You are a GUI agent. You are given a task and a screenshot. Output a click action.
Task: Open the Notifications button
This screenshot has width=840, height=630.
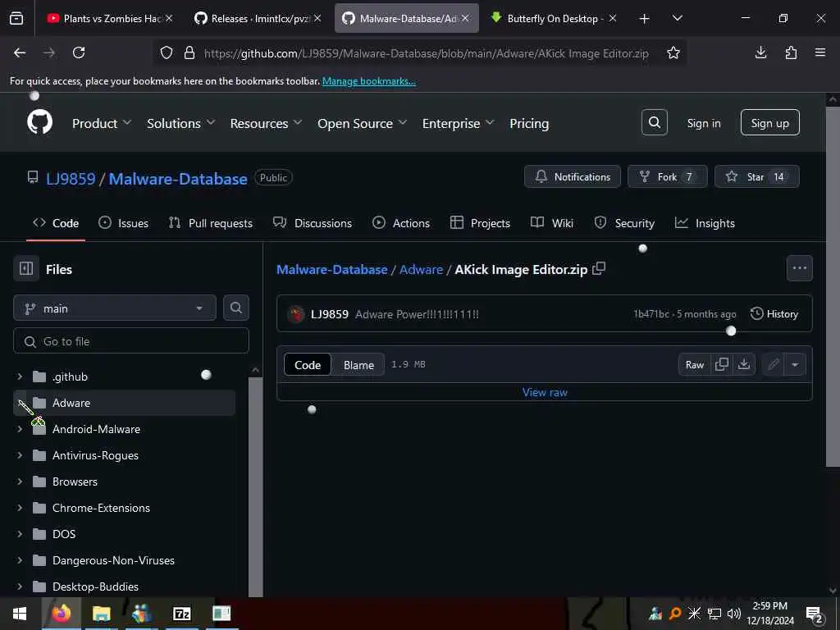(x=572, y=177)
